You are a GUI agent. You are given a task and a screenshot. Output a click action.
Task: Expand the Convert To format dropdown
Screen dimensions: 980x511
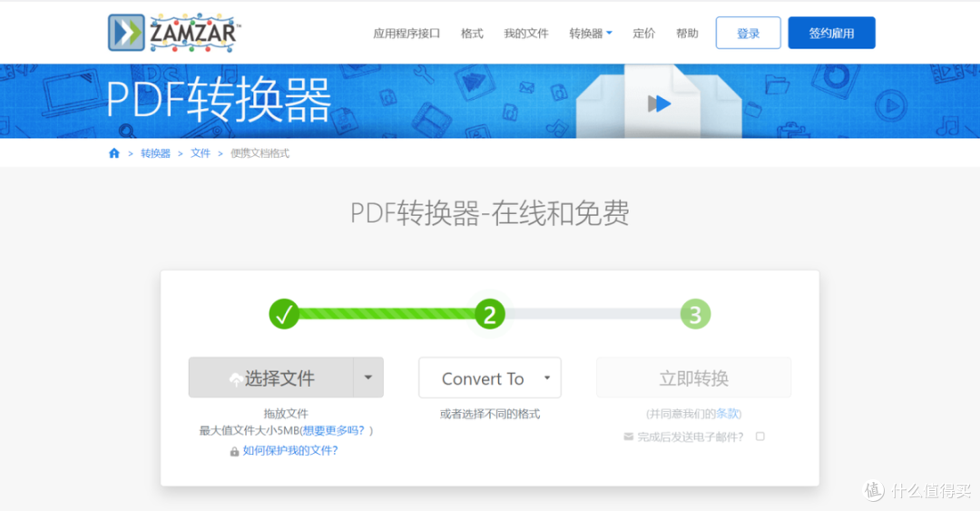(x=490, y=378)
